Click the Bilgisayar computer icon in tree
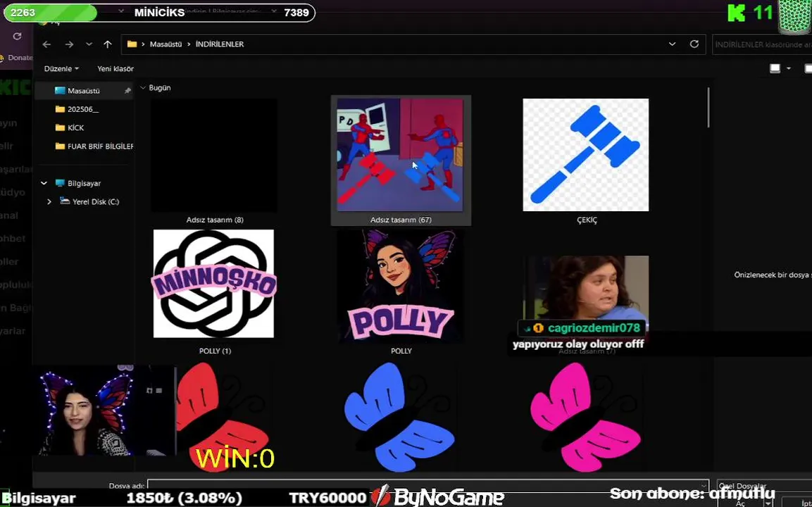This screenshot has width=812, height=507. click(x=60, y=183)
